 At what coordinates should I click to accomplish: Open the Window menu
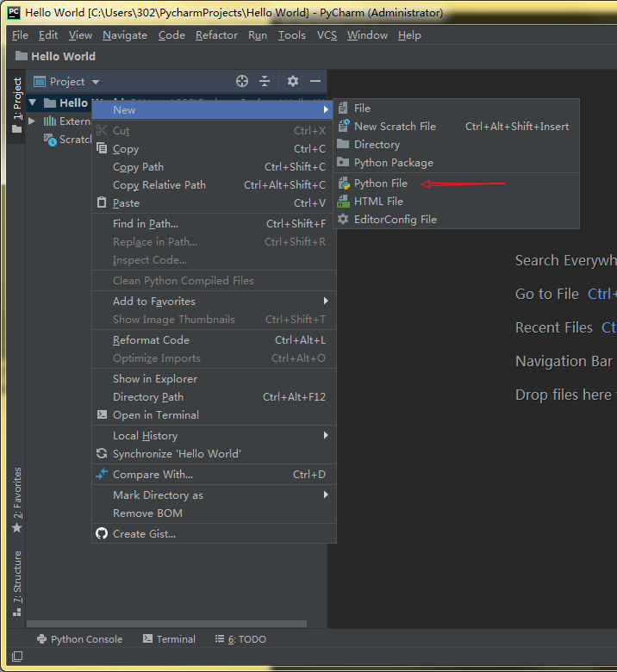click(x=367, y=35)
